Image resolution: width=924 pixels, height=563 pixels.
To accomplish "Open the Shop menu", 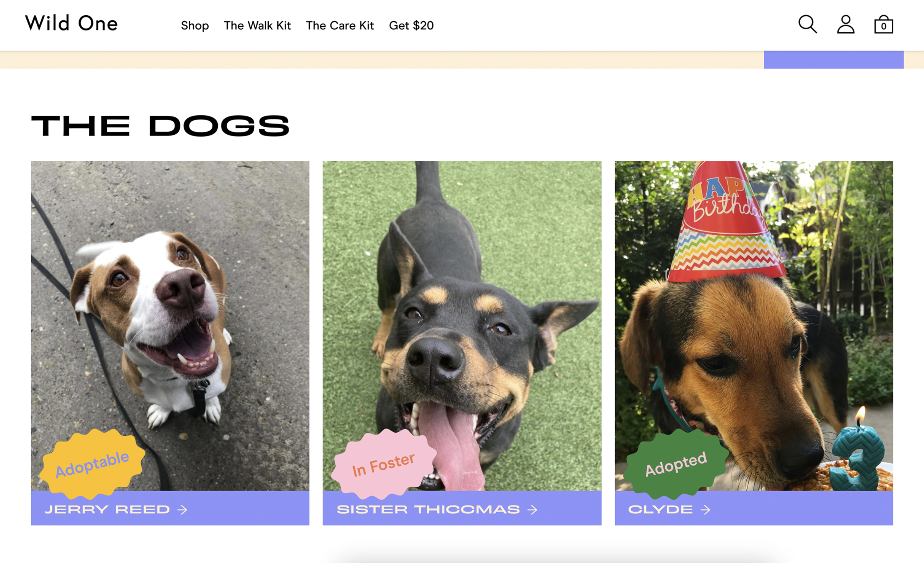I will (x=195, y=26).
